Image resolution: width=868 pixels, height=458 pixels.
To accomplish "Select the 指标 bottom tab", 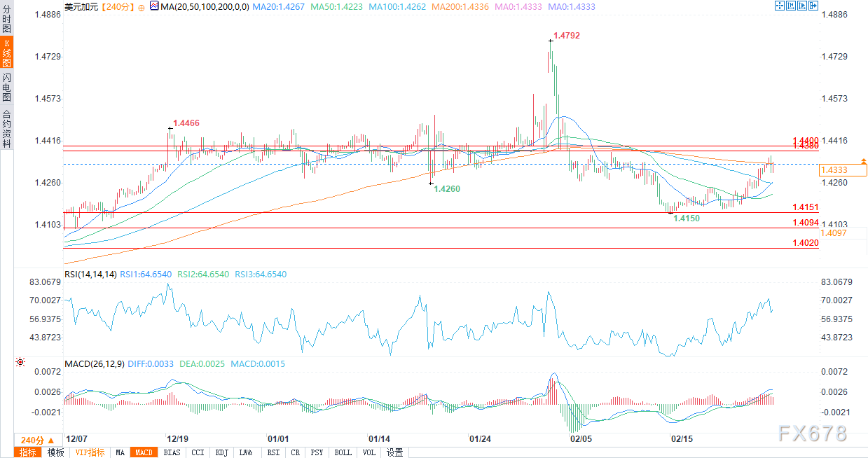I will (x=28, y=452).
